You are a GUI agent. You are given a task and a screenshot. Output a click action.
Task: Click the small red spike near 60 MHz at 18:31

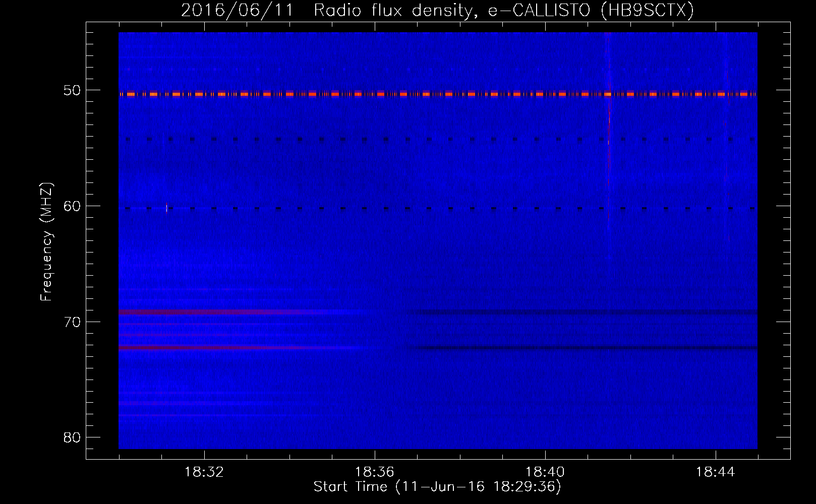point(166,208)
